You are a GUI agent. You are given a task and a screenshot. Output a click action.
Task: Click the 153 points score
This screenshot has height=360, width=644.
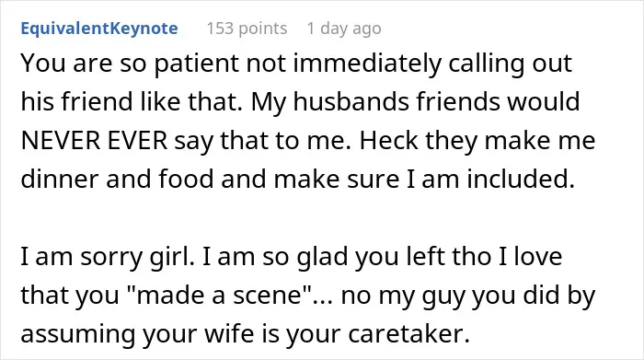tap(247, 29)
